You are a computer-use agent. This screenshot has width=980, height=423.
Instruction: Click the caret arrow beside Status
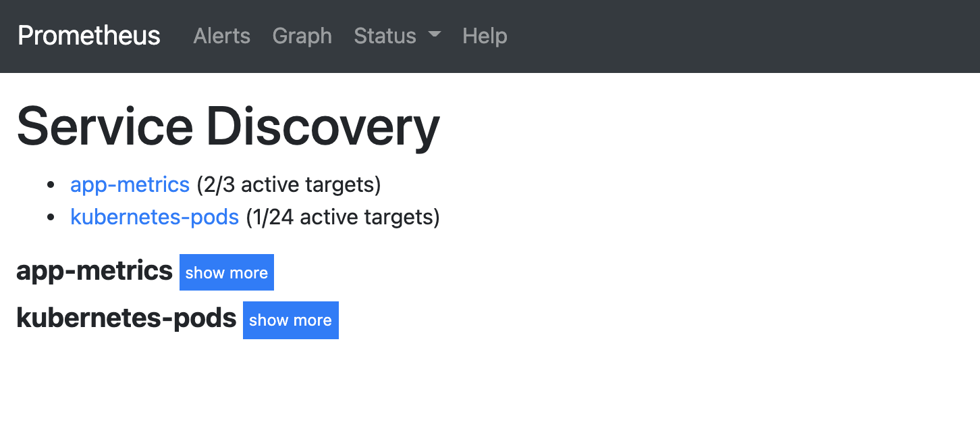point(435,34)
